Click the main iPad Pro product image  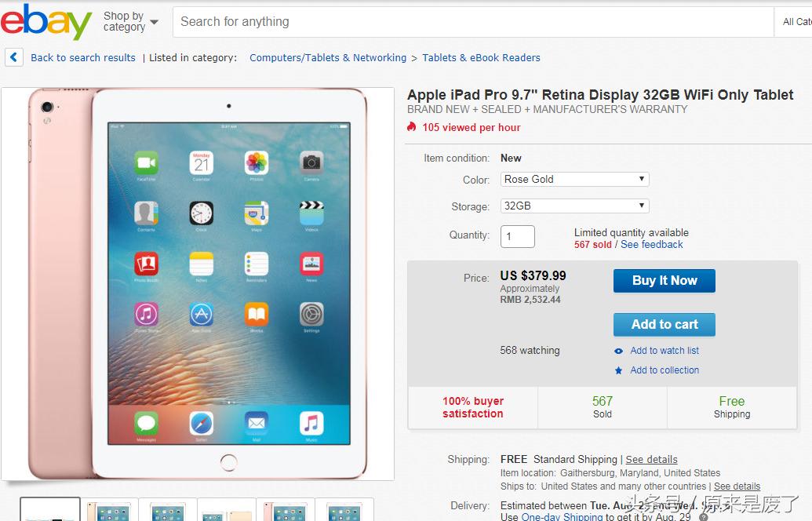pyautogui.click(x=198, y=284)
